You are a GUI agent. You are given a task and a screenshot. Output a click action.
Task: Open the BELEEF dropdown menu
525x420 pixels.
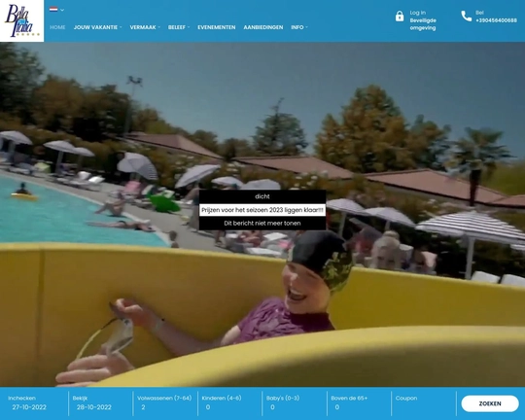click(x=179, y=27)
